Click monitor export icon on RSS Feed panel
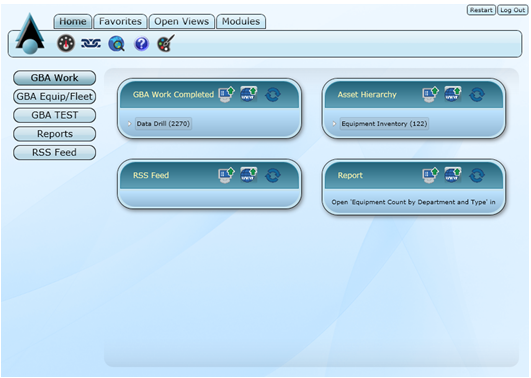Image resolution: width=531 pixels, height=378 pixels. click(x=227, y=175)
